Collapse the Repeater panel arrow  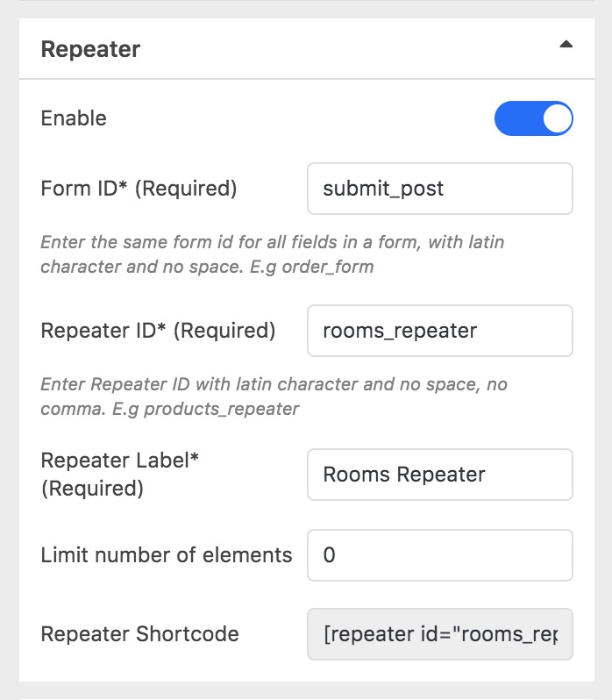tap(566, 43)
